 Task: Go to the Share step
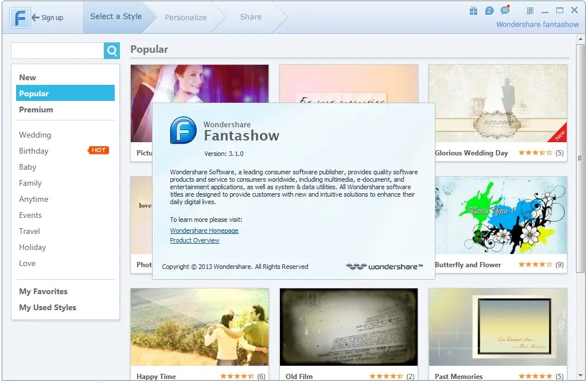[251, 17]
